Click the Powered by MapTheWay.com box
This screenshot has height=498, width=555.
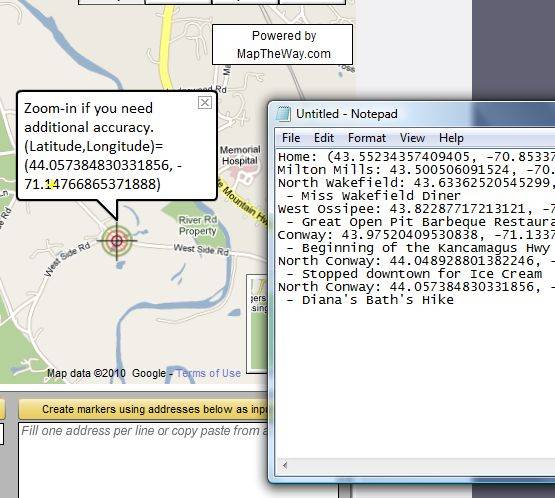pos(282,45)
